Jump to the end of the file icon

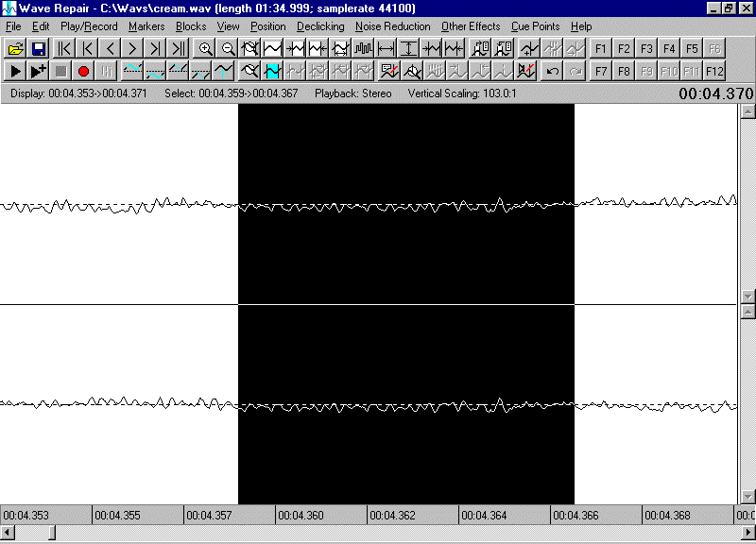tap(179, 48)
